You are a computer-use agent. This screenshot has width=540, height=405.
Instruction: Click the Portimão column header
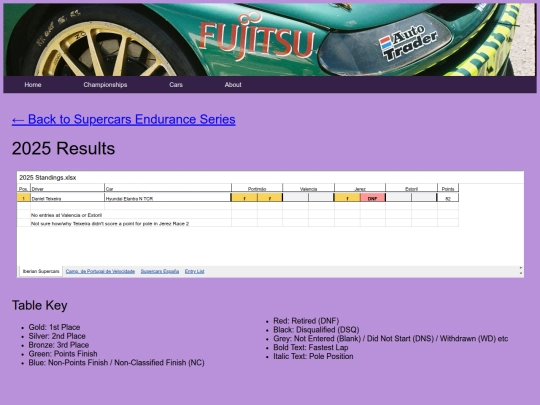pyautogui.click(x=257, y=189)
